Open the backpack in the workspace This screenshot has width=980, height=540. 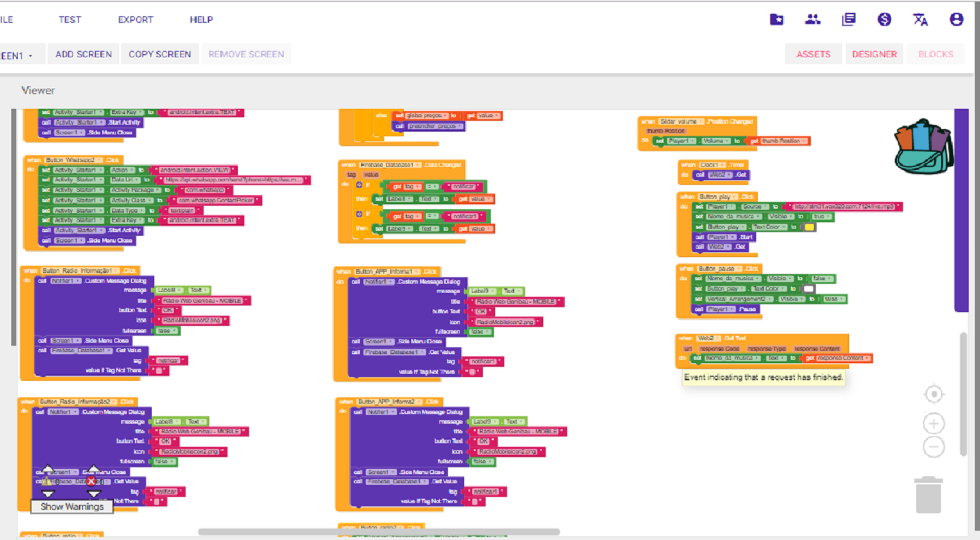tap(923, 147)
